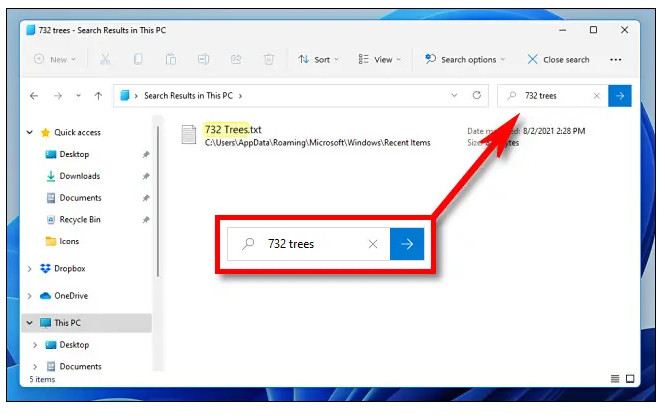Click the Cut scissors icon in toolbar

pos(105,60)
